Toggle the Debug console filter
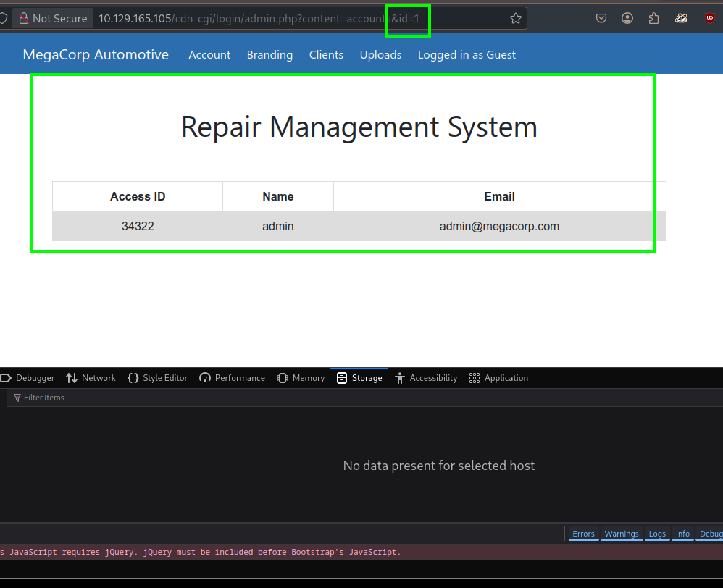Viewport: 723px width, 588px height. [x=710, y=534]
